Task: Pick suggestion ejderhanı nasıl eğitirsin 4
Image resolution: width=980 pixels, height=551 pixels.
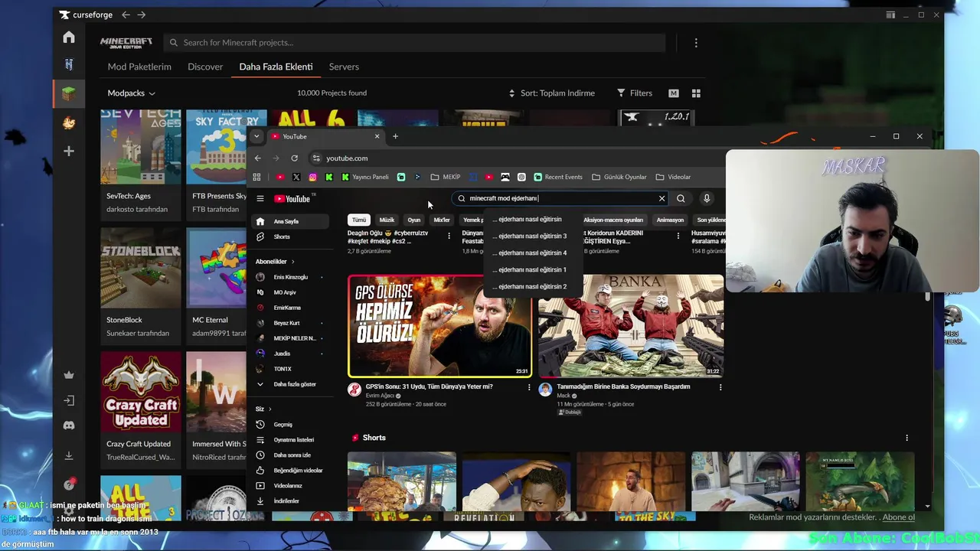Action: [x=531, y=253]
